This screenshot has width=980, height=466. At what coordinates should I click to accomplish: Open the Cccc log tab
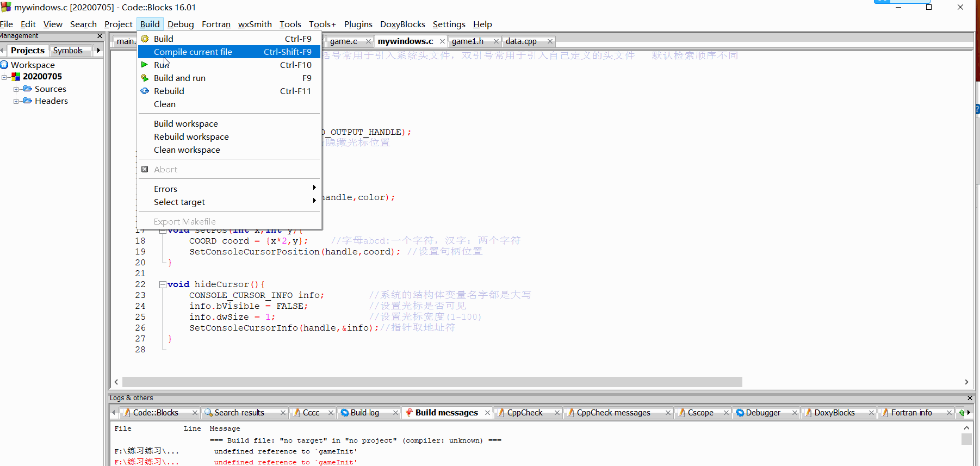tap(311, 413)
